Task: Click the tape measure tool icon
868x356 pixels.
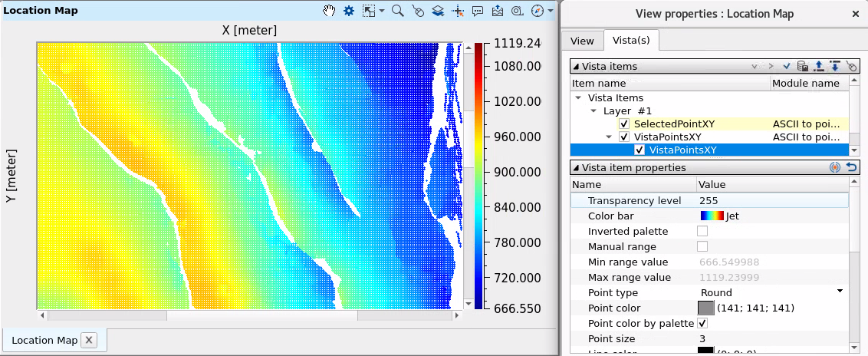Action: [518, 11]
